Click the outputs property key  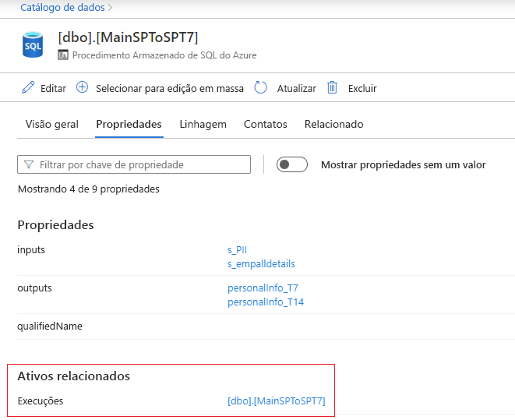(34, 288)
